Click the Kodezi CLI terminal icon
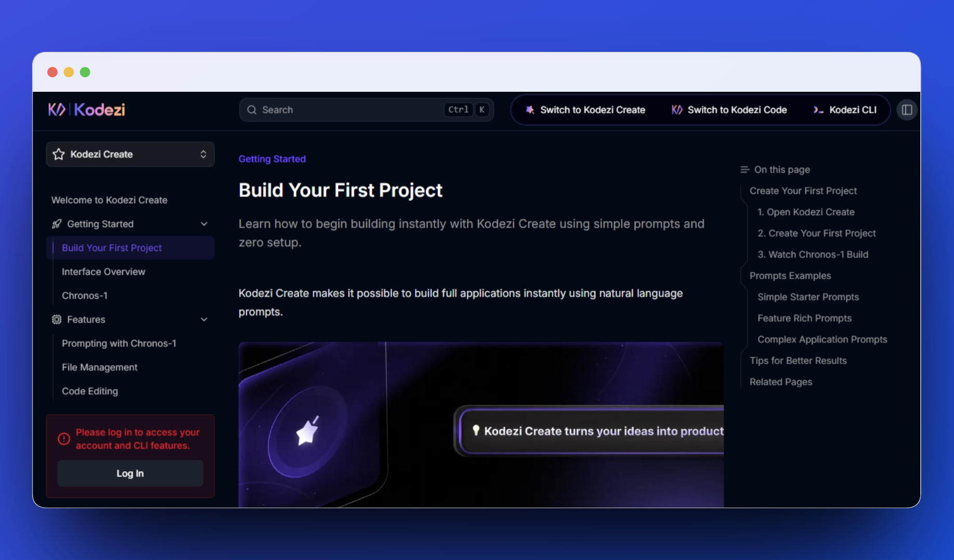This screenshot has width=954, height=560. [818, 110]
